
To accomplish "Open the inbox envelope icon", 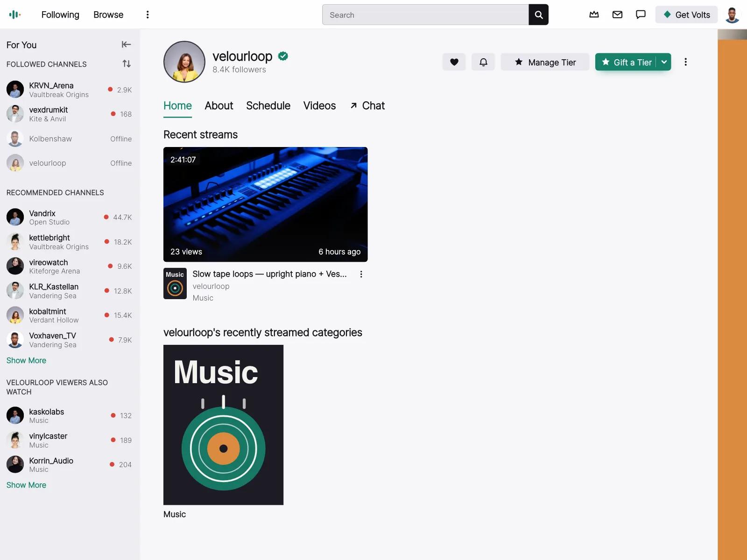I will [617, 14].
